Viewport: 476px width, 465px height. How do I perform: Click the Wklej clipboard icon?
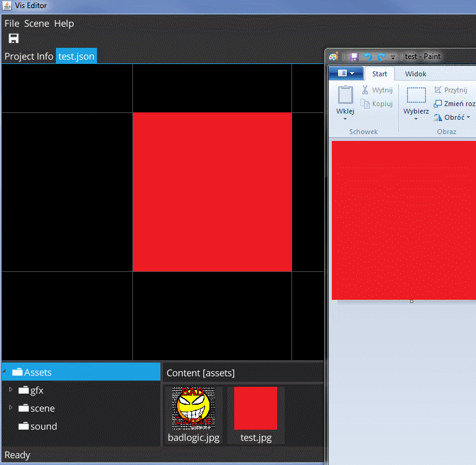click(346, 95)
